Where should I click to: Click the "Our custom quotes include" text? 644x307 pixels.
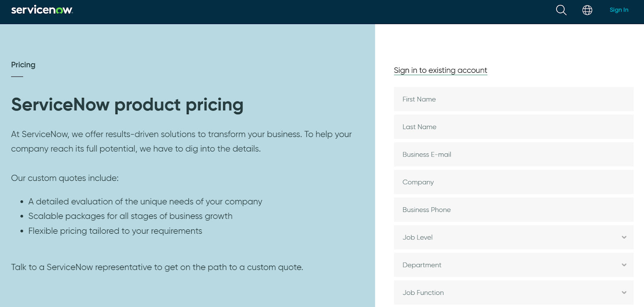click(x=65, y=178)
